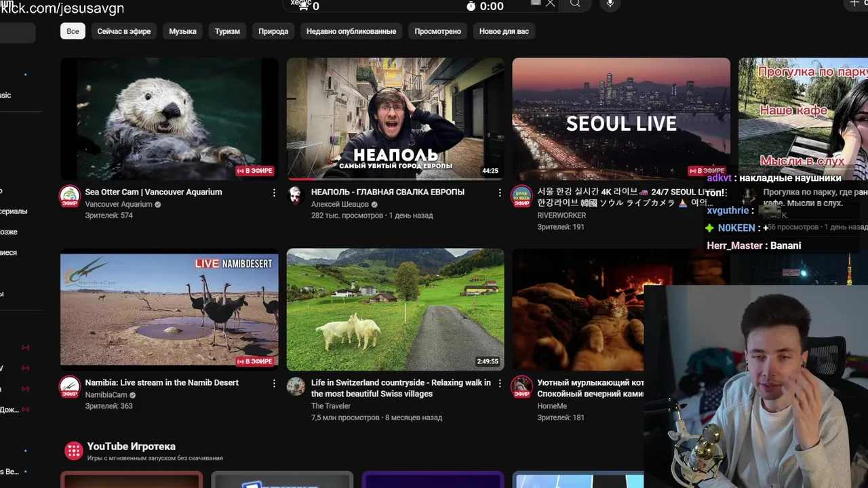Click the Herr_Master chat message
Image resolution: width=868 pixels, height=488 pixels.
coord(754,245)
